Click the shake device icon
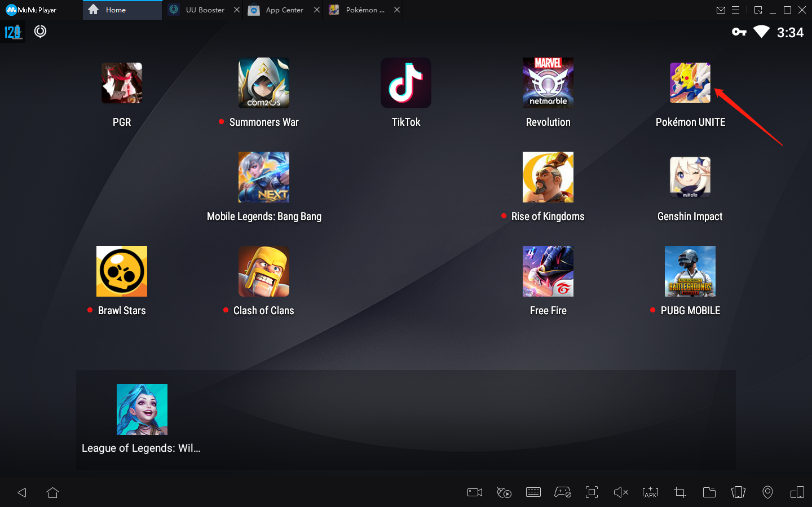 (x=739, y=492)
